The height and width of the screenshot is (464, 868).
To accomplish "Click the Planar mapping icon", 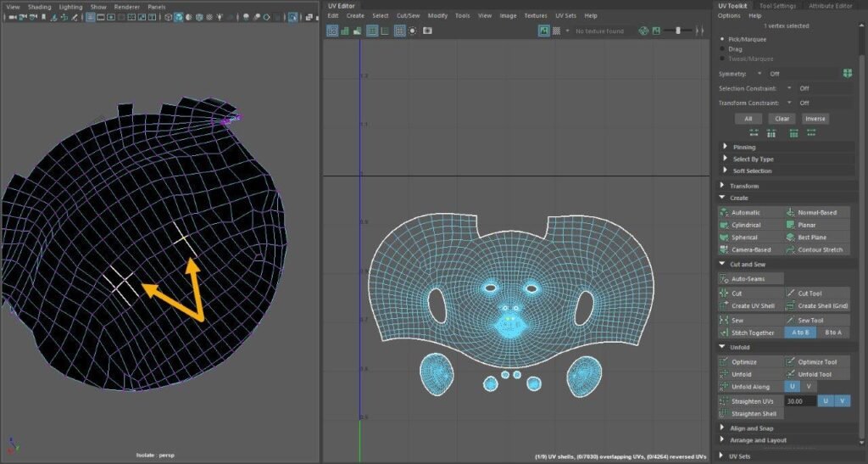I will (790, 226).
